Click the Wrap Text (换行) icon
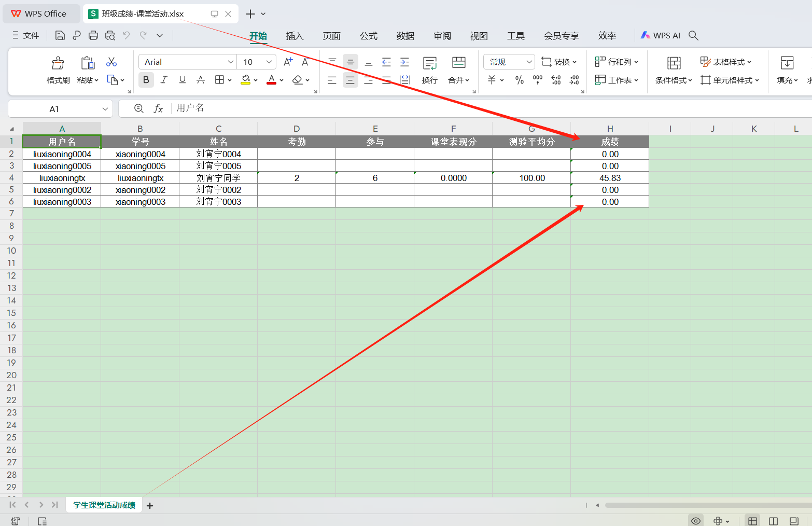812x526 pixels. tap(429, 63)
